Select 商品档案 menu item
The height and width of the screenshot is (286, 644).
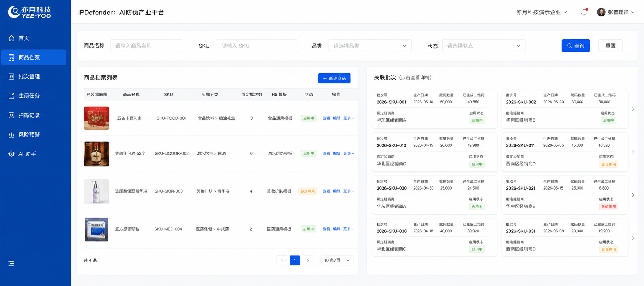(x=34, y=57)
